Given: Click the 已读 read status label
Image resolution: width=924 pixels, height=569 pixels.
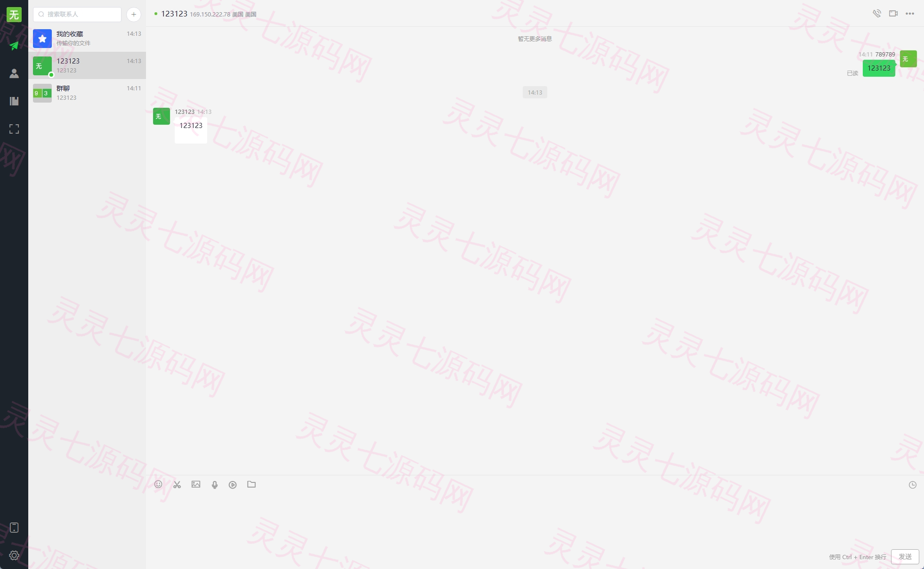Looking at the screenshot, I should (852, 73).
